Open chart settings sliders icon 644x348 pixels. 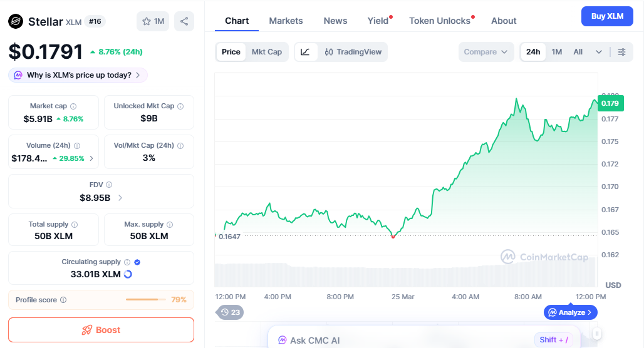coord(622,52)
